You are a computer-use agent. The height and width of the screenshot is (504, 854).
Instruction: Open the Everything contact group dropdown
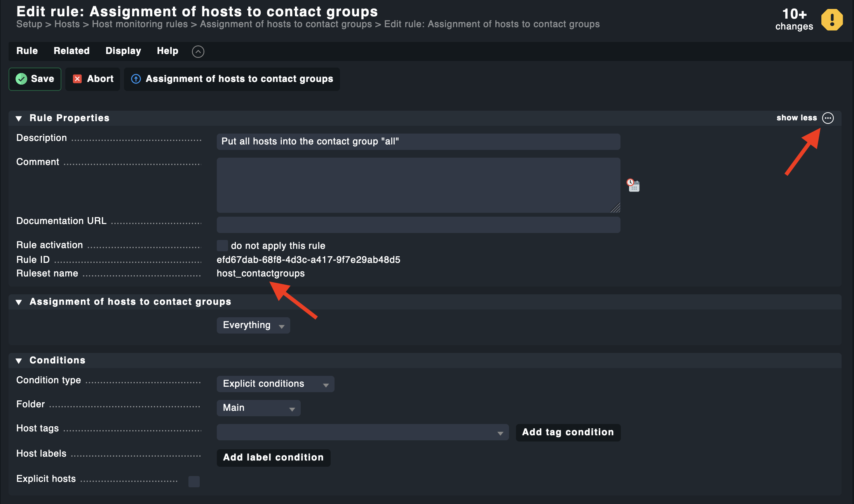[253, 325]
